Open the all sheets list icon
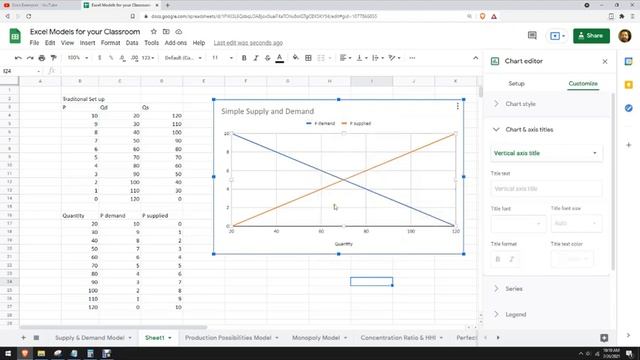The height and width of the screenshot is (360, 640). [36, 338]
